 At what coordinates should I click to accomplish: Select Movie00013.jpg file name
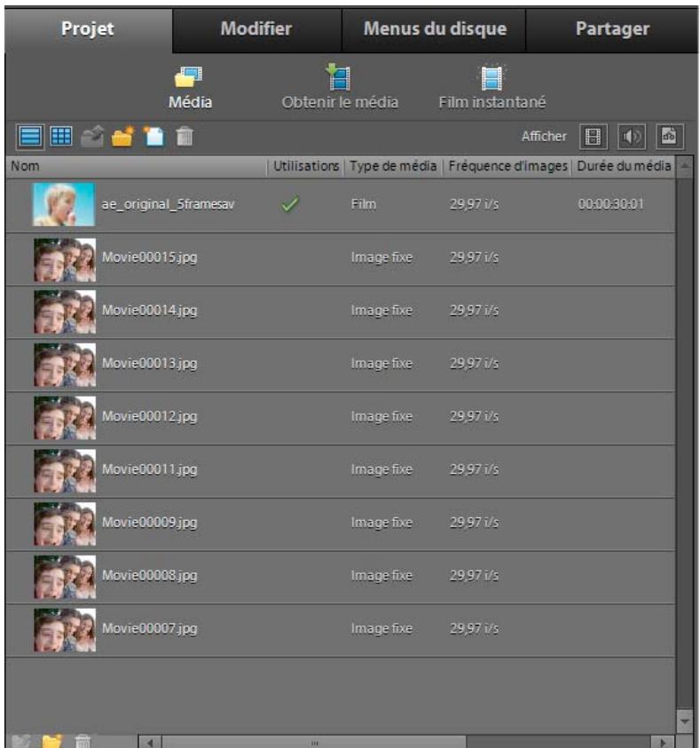[x=149, y=364]
